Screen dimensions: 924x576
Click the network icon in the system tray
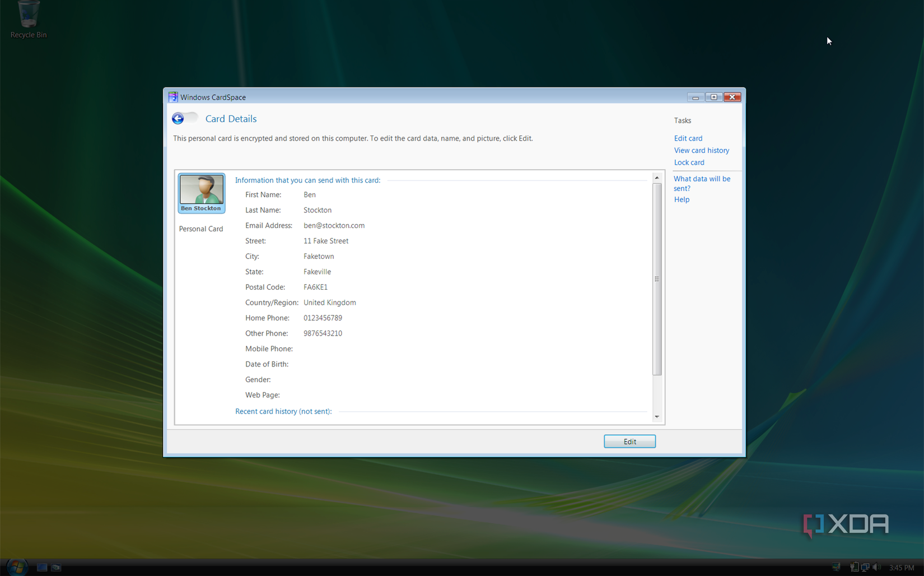pos(864,567)
